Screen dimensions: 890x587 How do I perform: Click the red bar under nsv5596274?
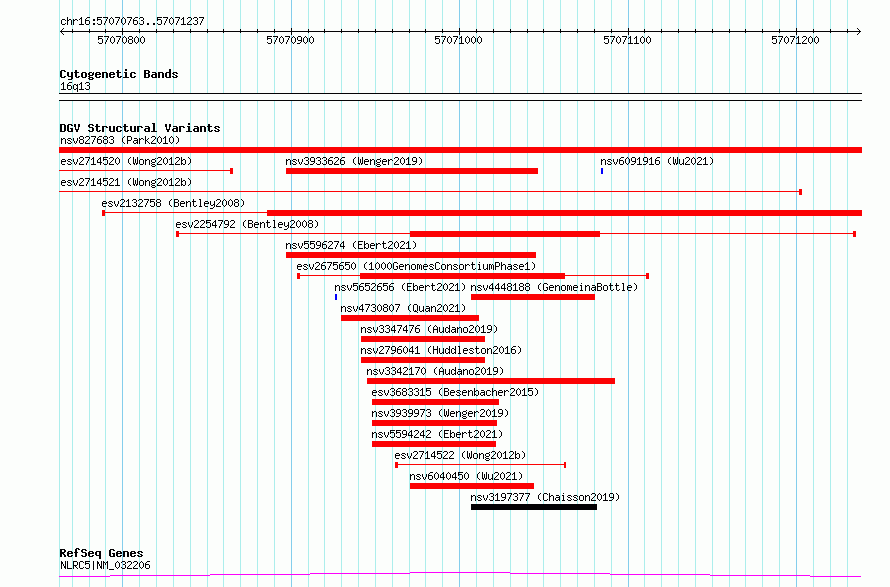pyautogui.click(x=410, y=255)
